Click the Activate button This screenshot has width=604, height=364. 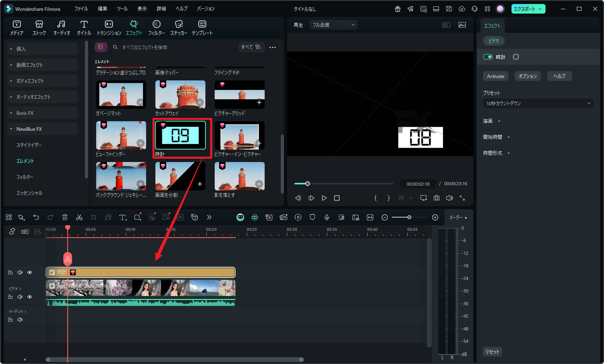coord(495,76)
